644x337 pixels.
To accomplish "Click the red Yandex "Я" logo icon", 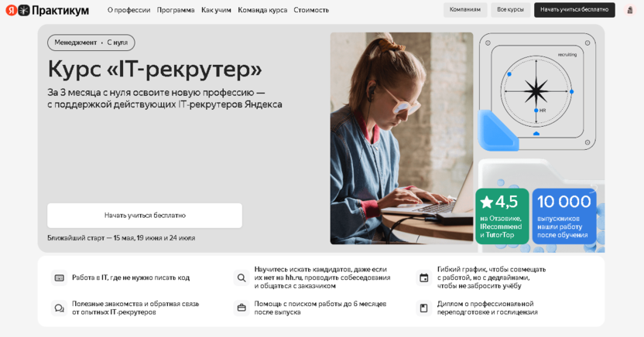I will (x=11, y=10).
